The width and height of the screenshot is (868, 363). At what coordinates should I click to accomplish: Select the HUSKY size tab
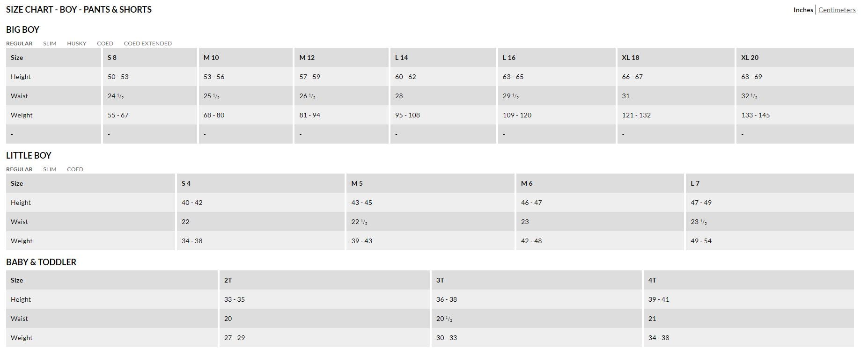77,44
